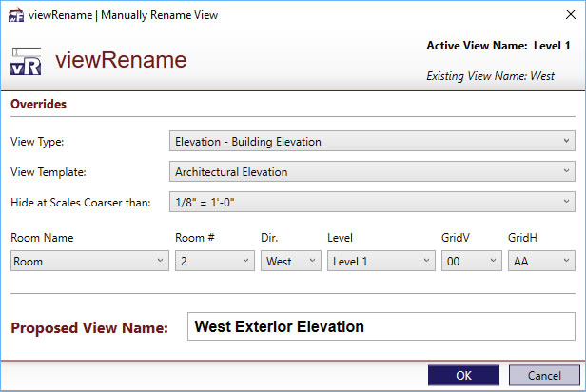Click the viewRename wordmark in header

click(121, 60)
